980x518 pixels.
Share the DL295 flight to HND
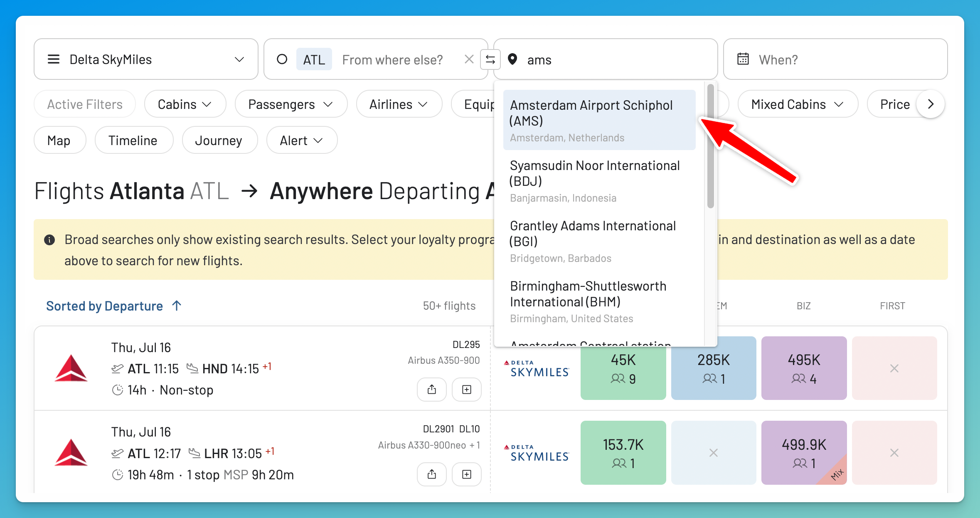click(x=432, y=390)
